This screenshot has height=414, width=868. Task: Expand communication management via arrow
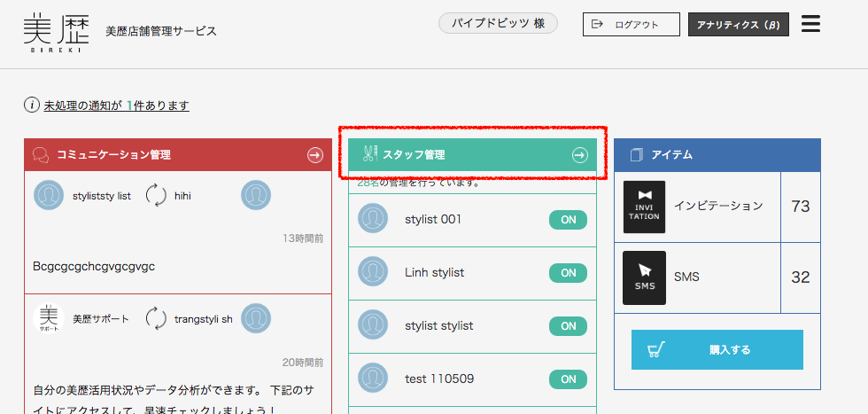pyautogui.click(x=314, y=155)
